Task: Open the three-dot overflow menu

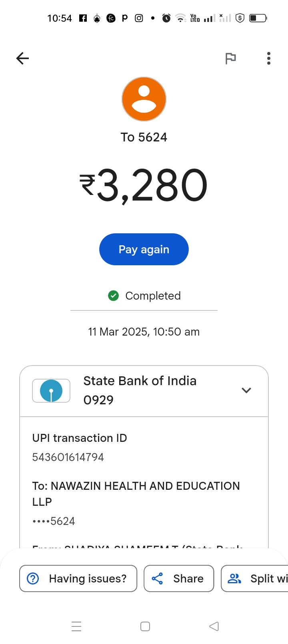Action: click(x=269, y=58)
